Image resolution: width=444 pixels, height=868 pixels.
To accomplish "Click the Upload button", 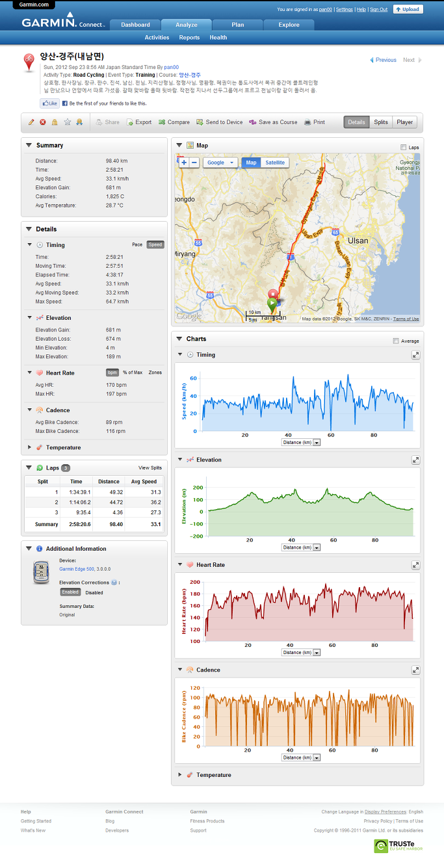I will tap(408, 9).
